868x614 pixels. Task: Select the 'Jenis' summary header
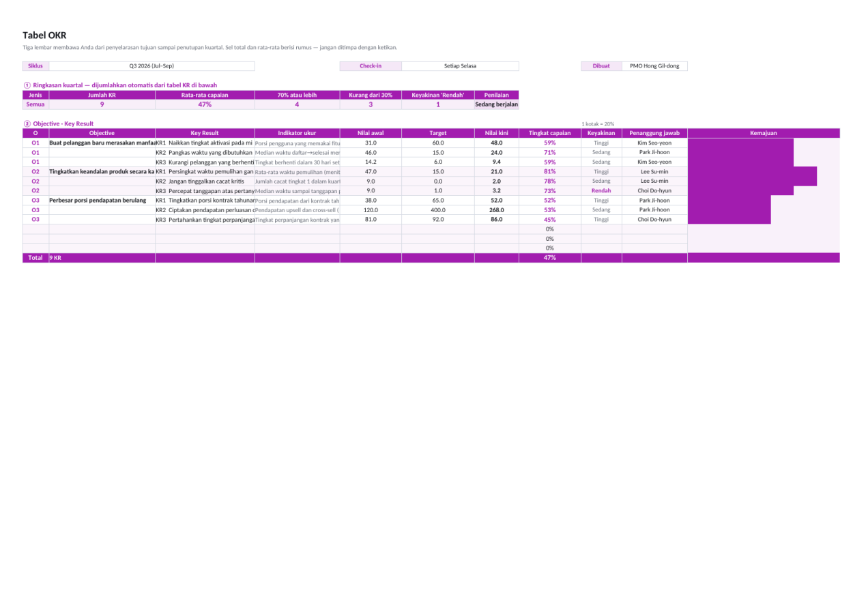pyautogui.click(x=35, y=95)
